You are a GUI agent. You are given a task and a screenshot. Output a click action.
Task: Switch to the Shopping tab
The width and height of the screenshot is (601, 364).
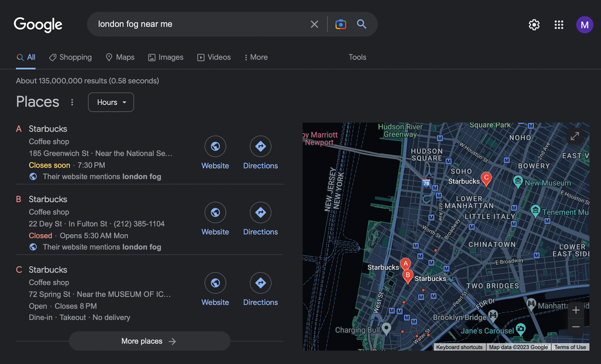[x=71, y=57]
